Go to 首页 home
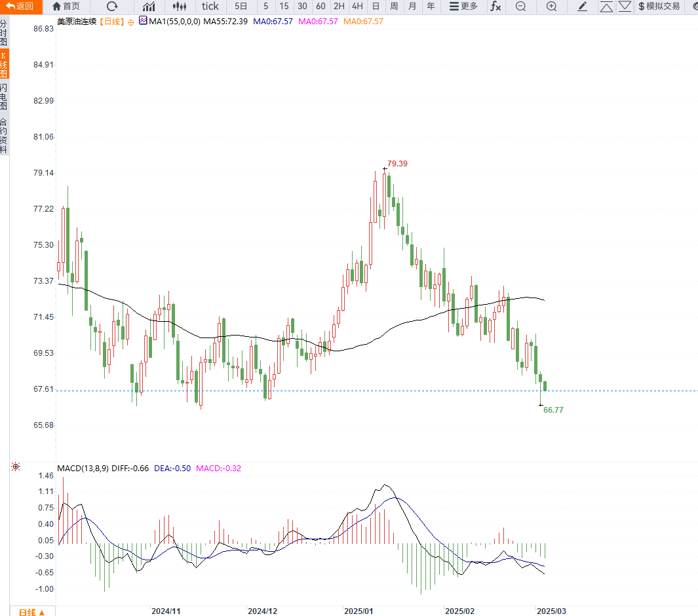The width and height of the screenshot is (698, 616). pos(66,7)
